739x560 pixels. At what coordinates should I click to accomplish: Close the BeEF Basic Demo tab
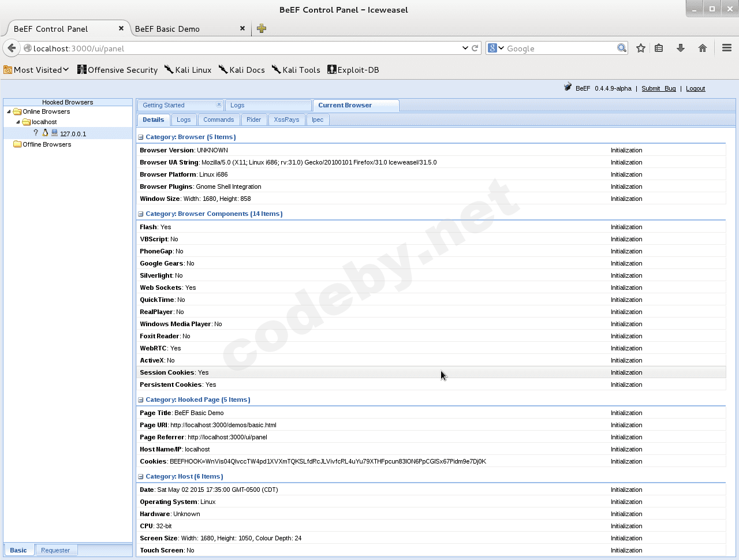pyautogui.click(x=242, y=28)
